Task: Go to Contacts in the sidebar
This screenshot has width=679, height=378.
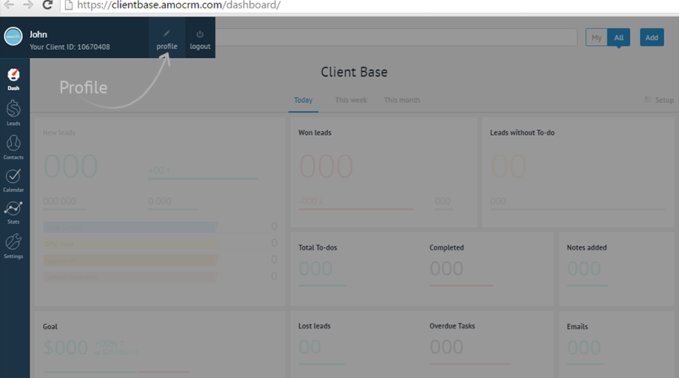Action: tap(13, 147)
